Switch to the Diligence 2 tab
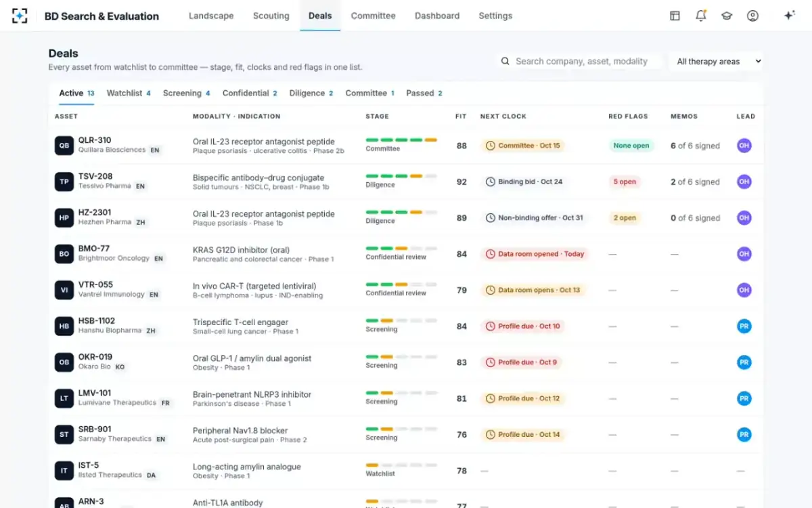This screenshot has height=508, width=812. pos(311,93)
